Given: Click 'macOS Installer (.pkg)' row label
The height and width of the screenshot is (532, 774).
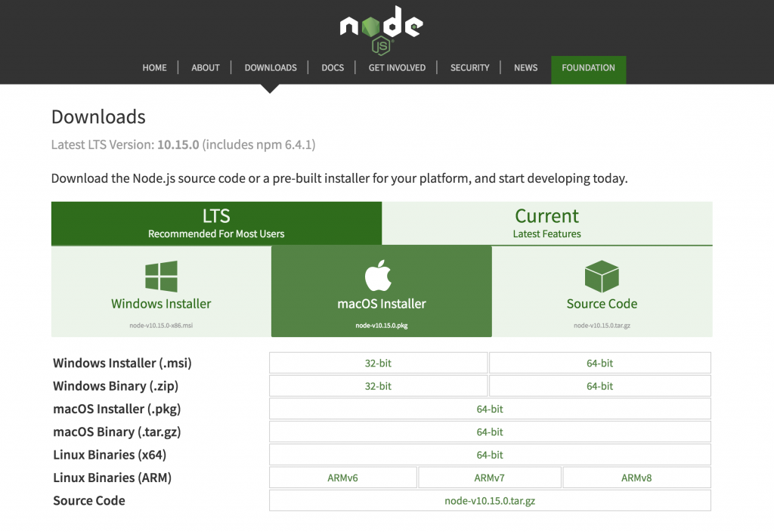Looking at the screenshot, I should pos(117,409).
